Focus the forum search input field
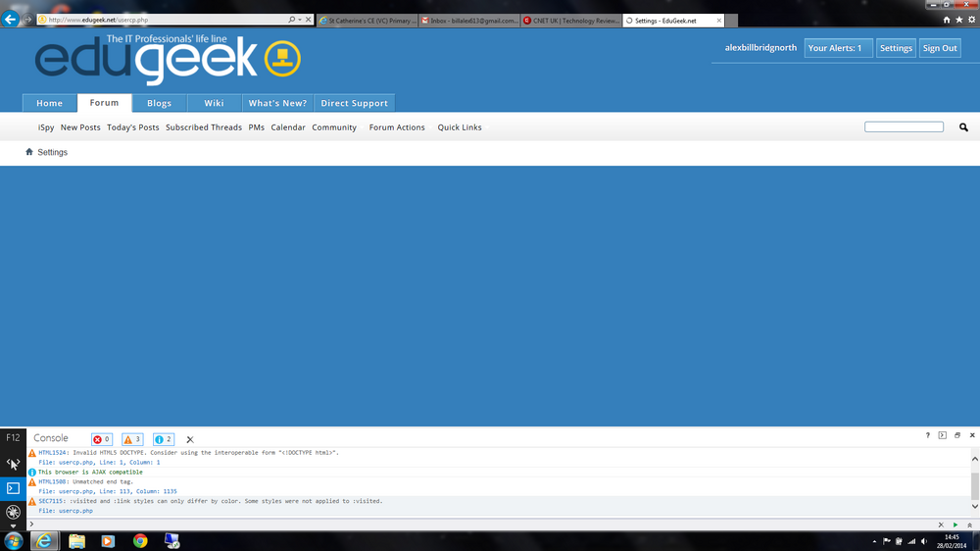Screen dimensions: 980x551 point(904,126)
